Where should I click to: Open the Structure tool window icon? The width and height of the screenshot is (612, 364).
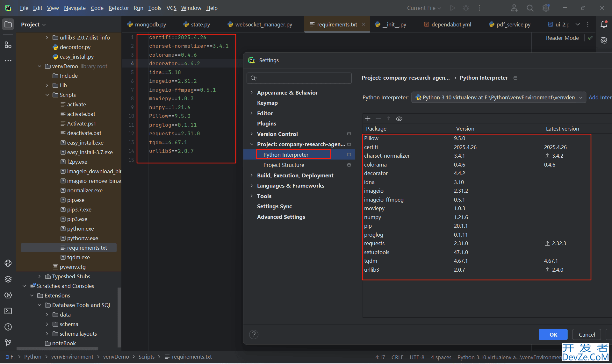[8, 45]
